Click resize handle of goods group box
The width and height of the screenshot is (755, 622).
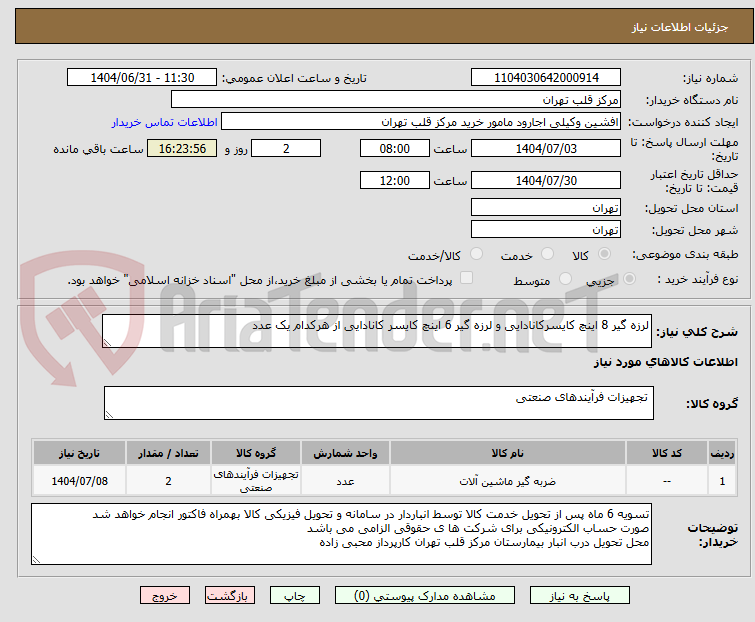click(109, 415)
